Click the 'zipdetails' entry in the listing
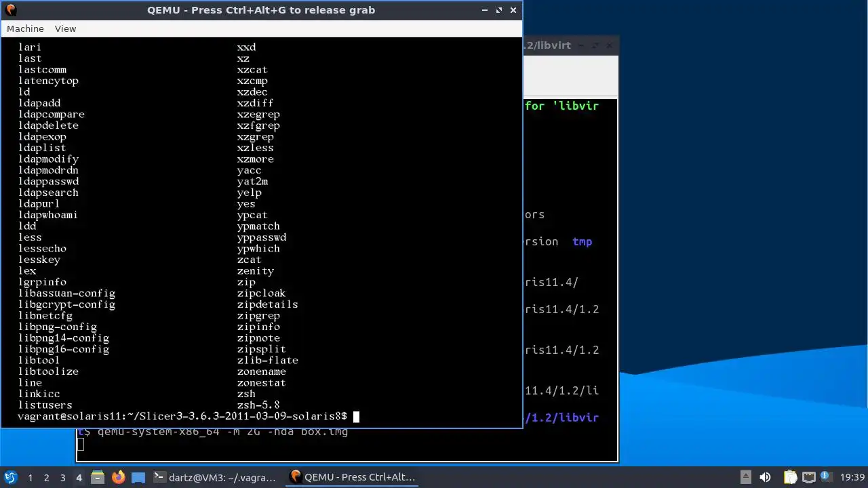 [x=267, y=304]
